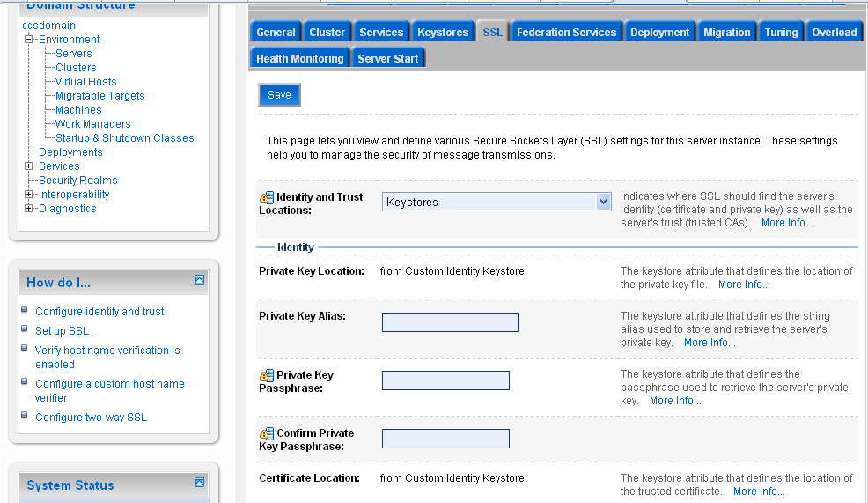Expand the Interoperability tree node

pyautogui.click(x=29, y=195)
